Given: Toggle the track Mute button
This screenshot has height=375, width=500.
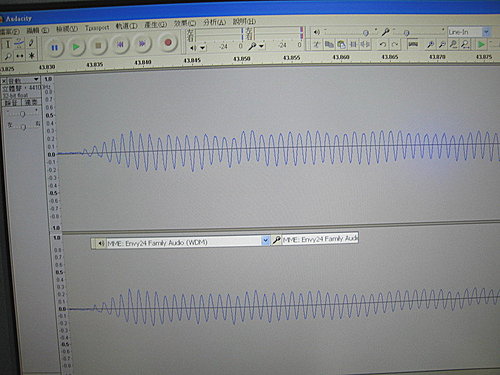Looking at the screenshot, I should [x=11, y=103].
